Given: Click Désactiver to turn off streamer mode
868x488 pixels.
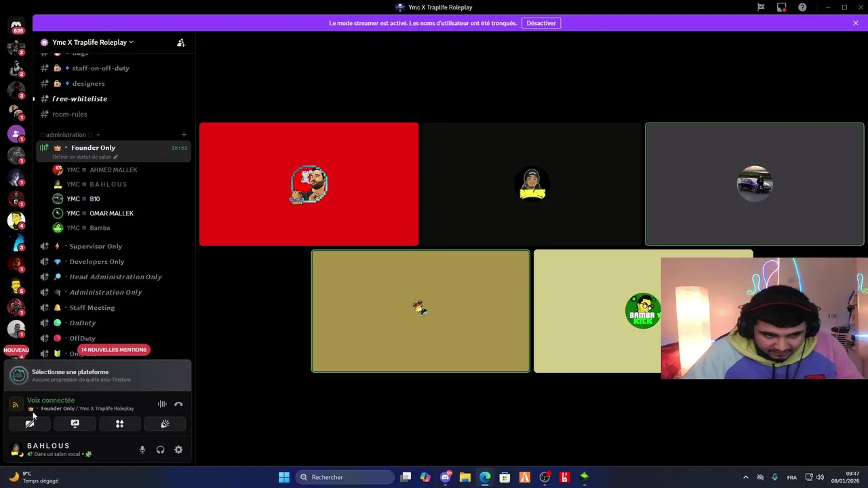Looking at the screenshot, I should tap(541, 23).
